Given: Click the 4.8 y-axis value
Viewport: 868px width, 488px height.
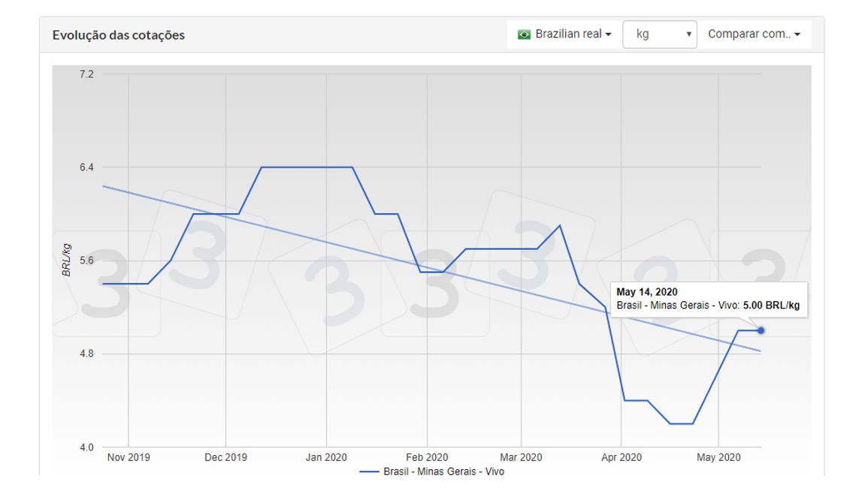Looking at the screenshot, I should (86, 354).
